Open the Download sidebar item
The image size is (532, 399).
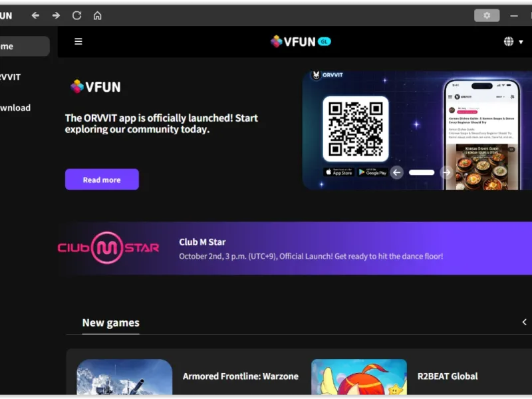(x=15, y=108)
